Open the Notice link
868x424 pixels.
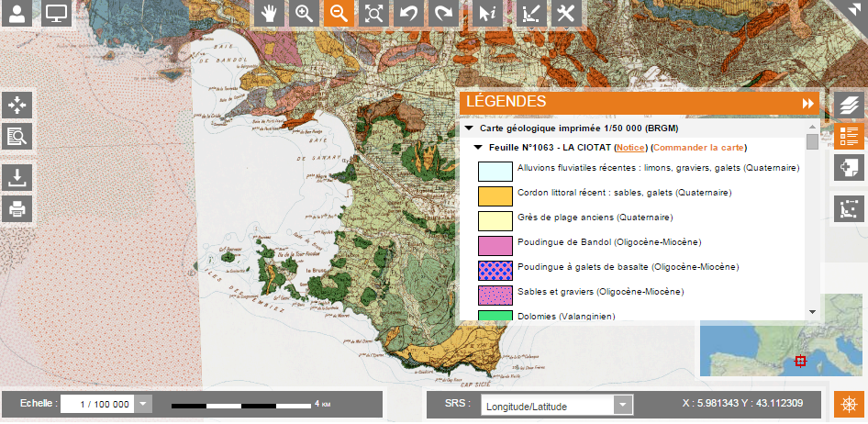pyautogui.click(x=630, y=148)
